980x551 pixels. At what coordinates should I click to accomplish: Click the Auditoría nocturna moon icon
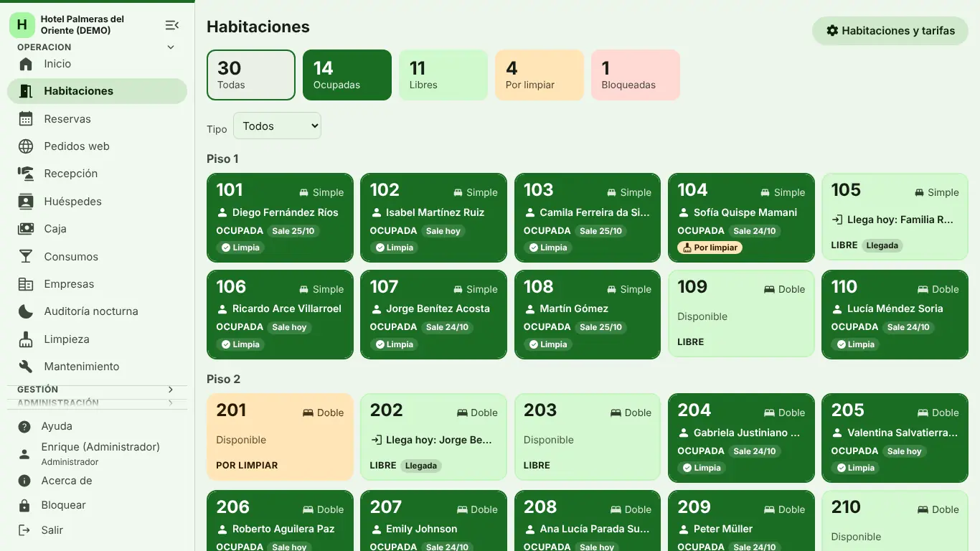click(x=26, y=311)
